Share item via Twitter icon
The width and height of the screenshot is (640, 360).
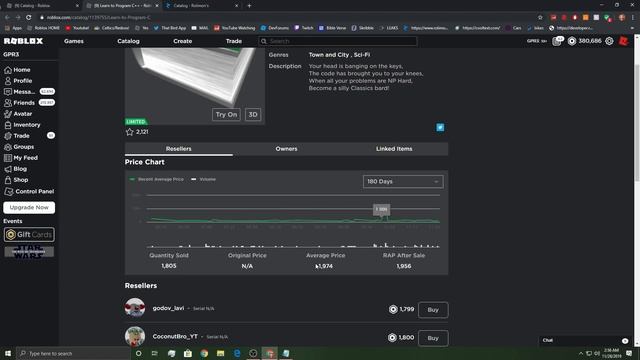point(440,127)
